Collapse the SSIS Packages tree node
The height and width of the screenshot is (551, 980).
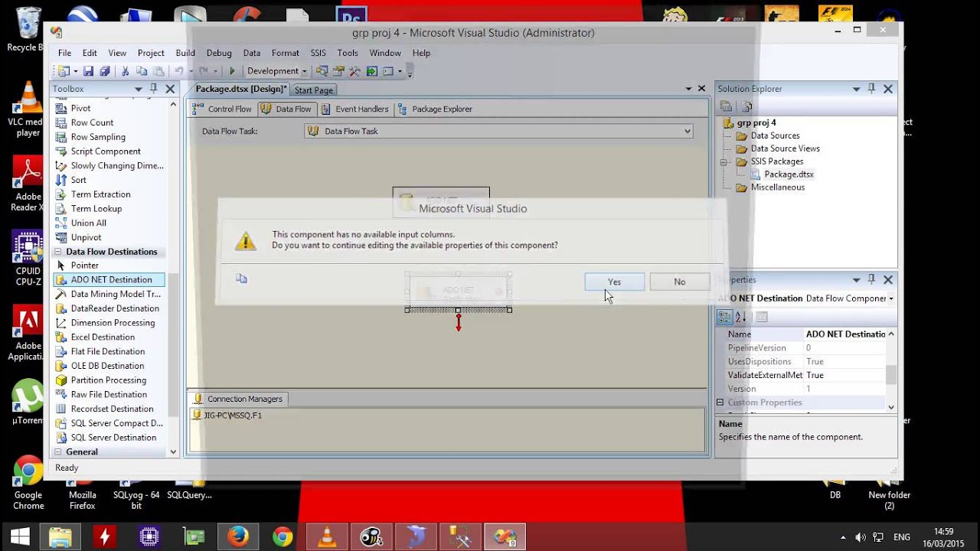tap(724, 162)
